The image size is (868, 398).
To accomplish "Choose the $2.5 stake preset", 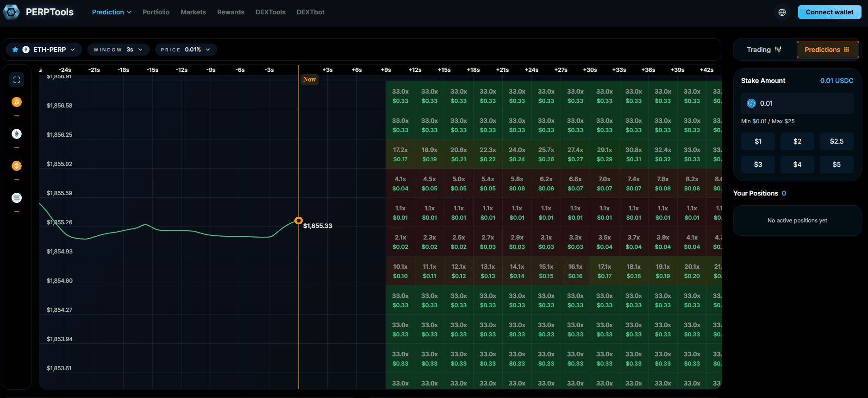I will coord(836,141).
